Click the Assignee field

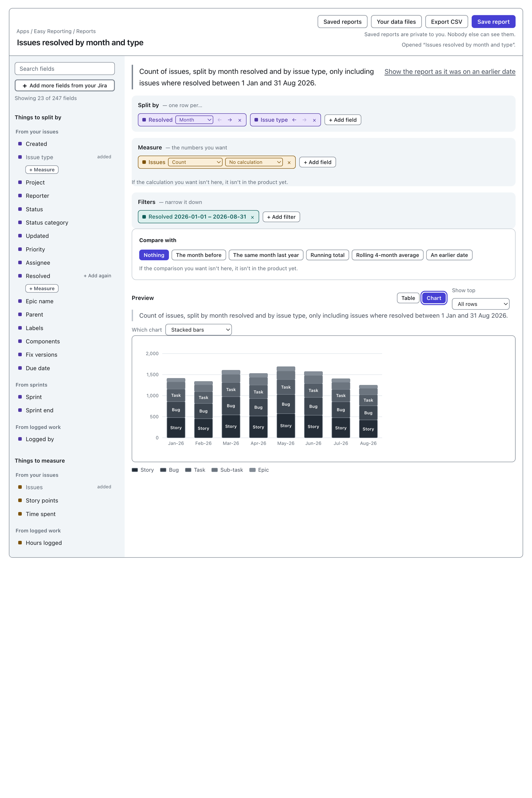click(x=65, y=263)
